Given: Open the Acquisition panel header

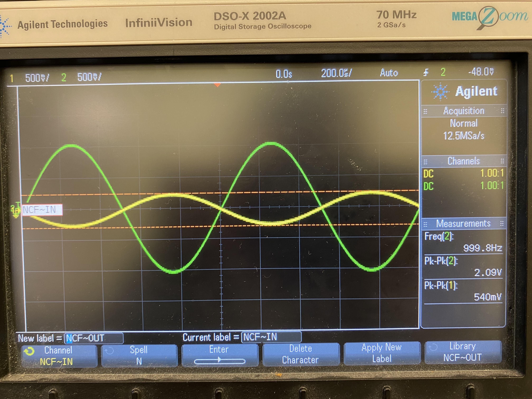Looking at the screenshot, I should coord(464,111).
